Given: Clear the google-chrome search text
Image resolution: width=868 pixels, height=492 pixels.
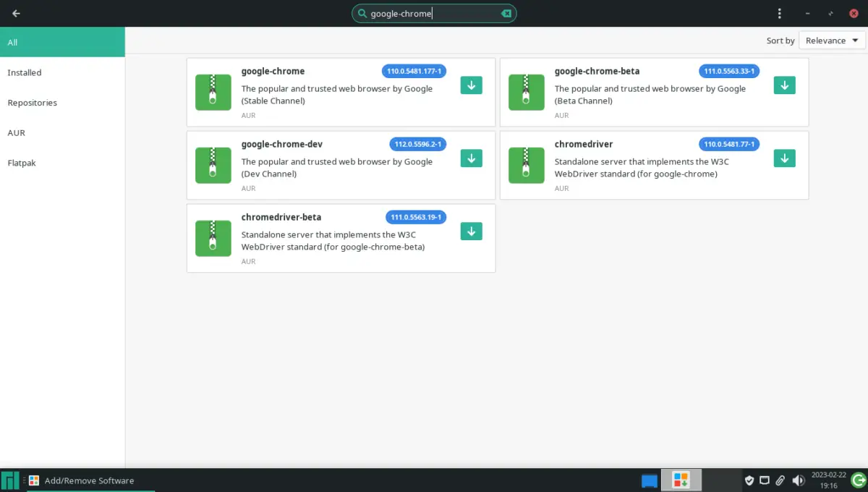Looking at the screenshot, I should point(506,14).
